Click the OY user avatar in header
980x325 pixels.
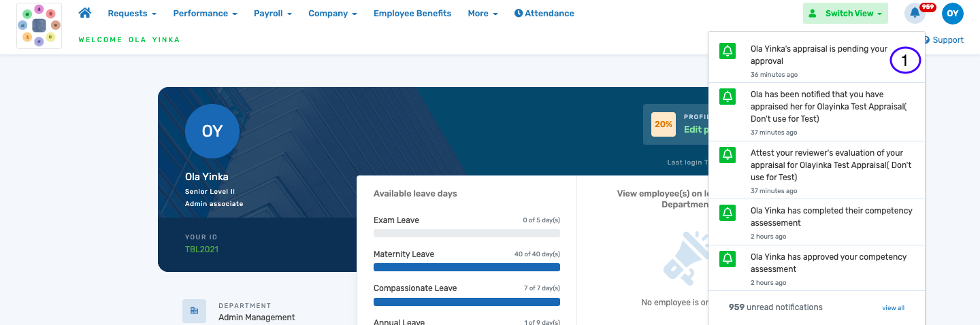(x=952, y=13)
